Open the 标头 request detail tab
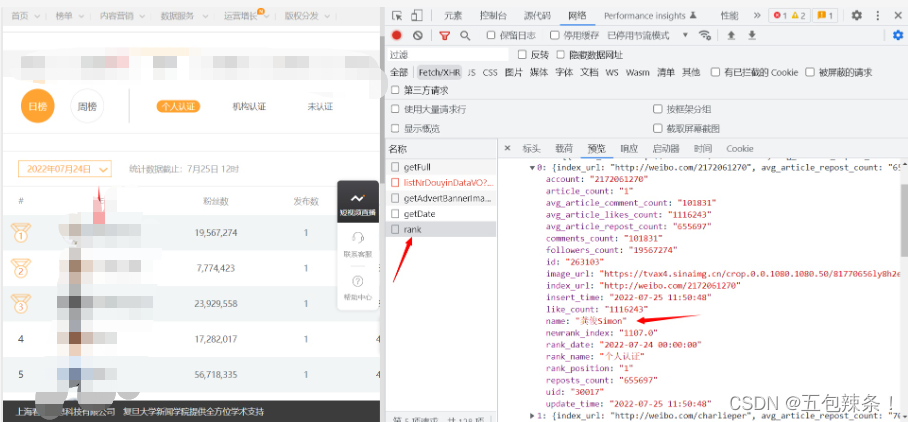The width and height of the screenshot is (908, 422). point(531,149)
